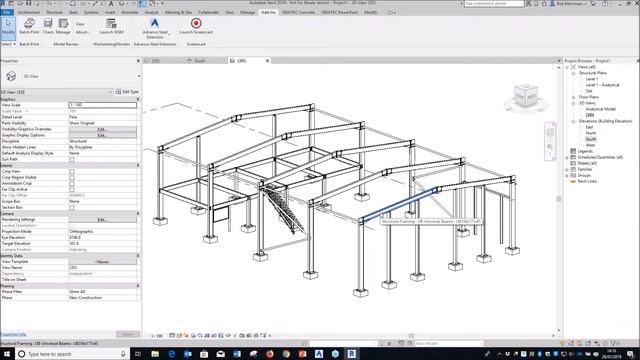Open Chrome from the Windows taskbar
The height and width of the screenshot is (360, 640).
286,353
